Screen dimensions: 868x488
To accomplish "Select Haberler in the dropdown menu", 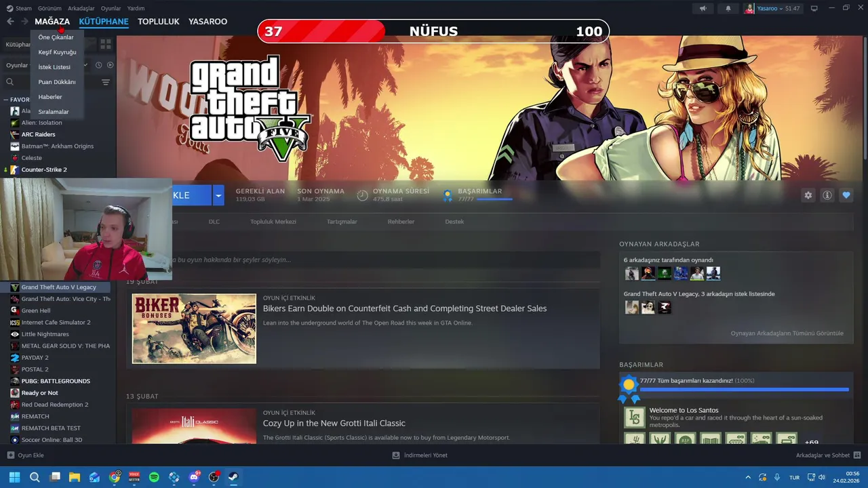I will click(x=50, y=97).
